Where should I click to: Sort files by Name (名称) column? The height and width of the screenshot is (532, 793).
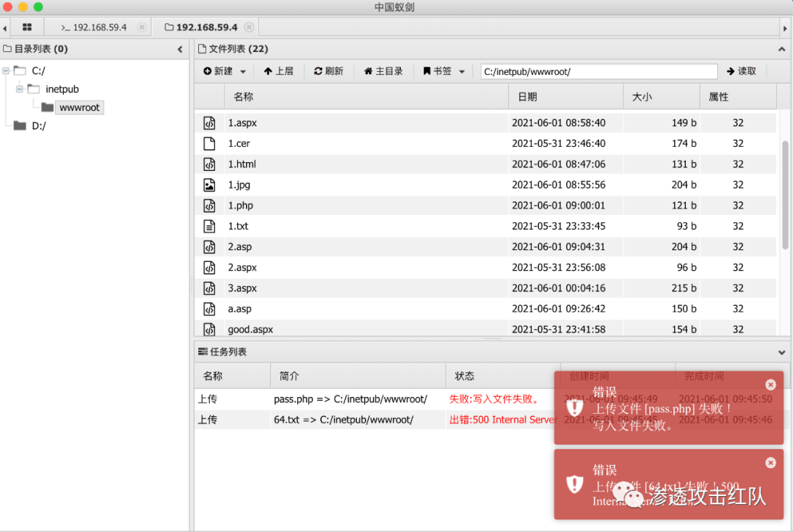point(366,97)
